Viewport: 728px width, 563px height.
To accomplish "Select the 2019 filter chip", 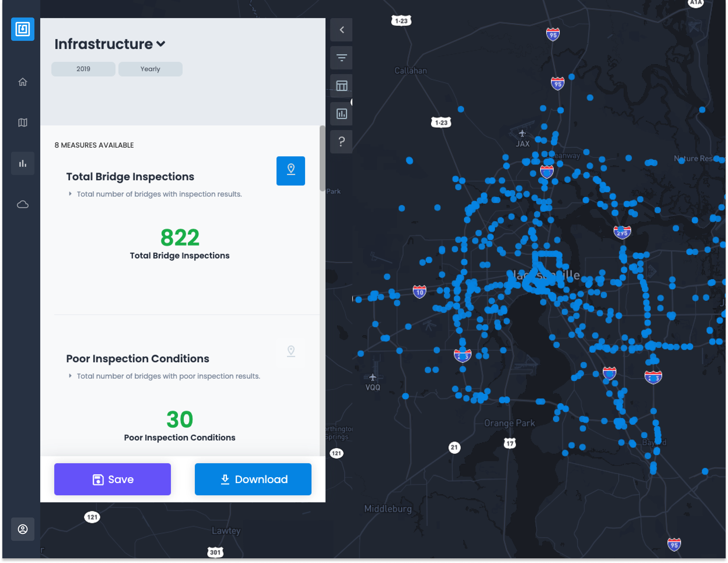I will coord(83,69).
